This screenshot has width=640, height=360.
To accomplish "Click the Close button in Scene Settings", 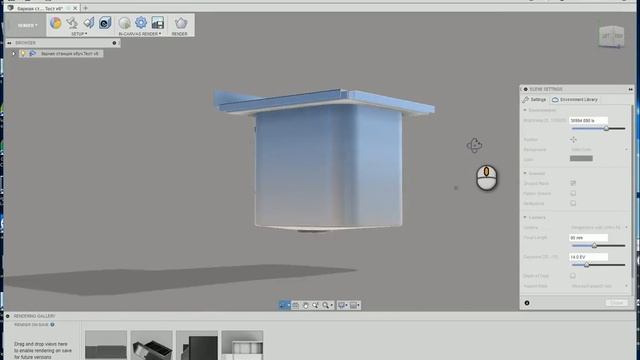I will point(617,303).
